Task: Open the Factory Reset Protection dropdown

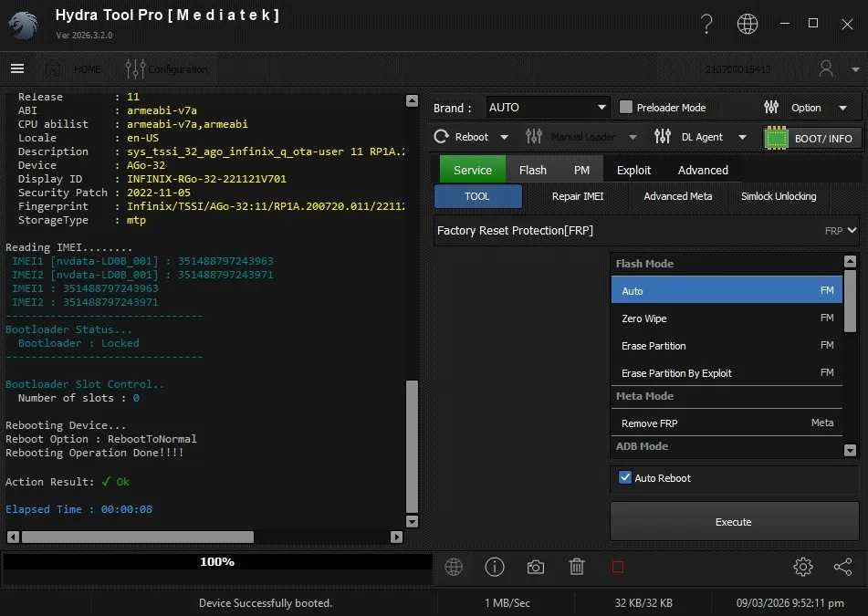Action: pos(646,231)
